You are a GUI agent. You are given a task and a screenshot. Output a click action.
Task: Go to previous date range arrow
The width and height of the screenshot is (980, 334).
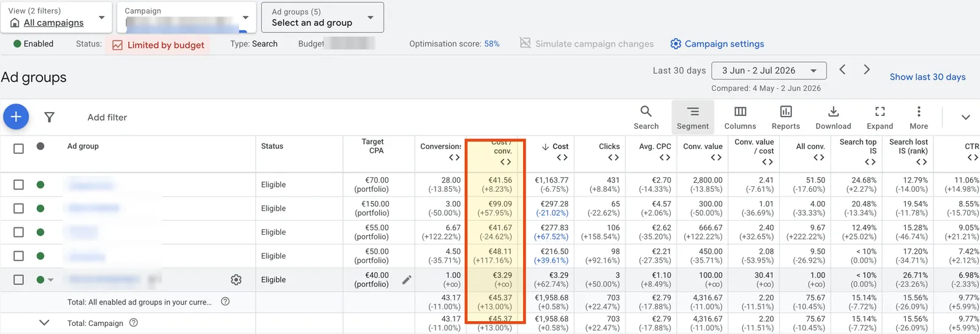pos(842,70)
